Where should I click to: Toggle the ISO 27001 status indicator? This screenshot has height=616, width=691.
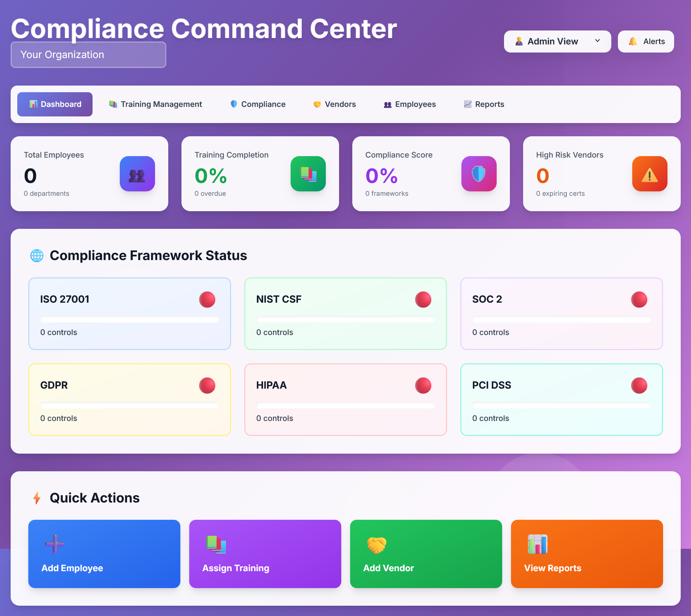point(207,299)
